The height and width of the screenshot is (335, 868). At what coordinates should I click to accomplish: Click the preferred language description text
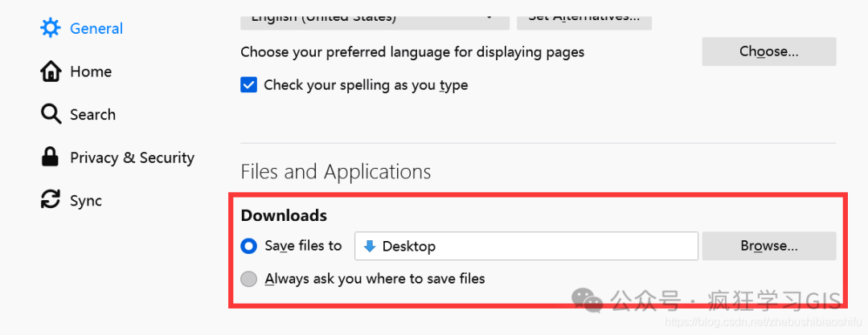(412, 52)
